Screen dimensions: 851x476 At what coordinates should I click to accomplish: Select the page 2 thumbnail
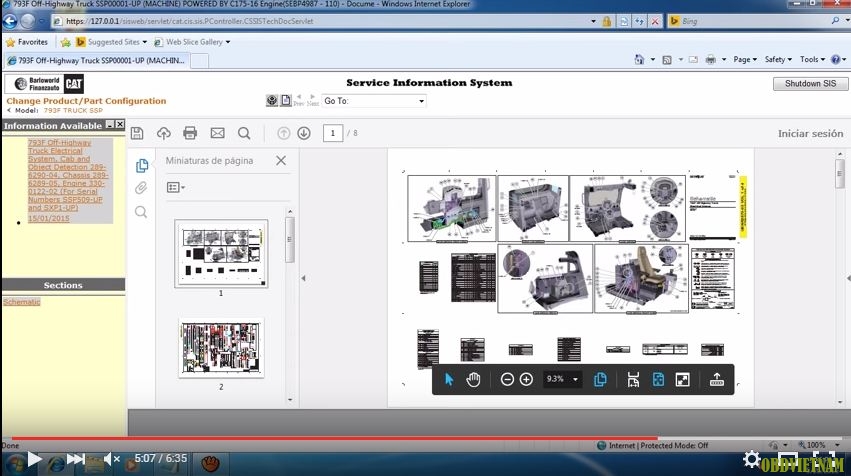coord(221,348)
